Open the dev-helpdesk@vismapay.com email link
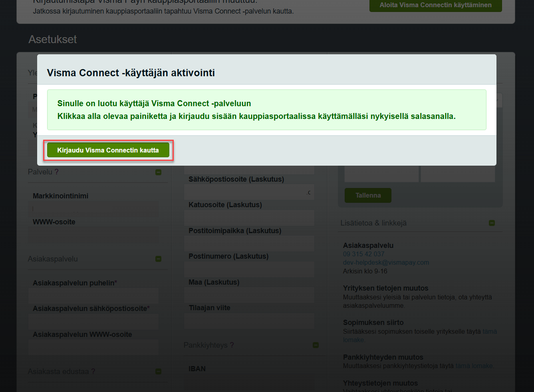The width and height of the screenshot is (534, 392). pos(386,262)
